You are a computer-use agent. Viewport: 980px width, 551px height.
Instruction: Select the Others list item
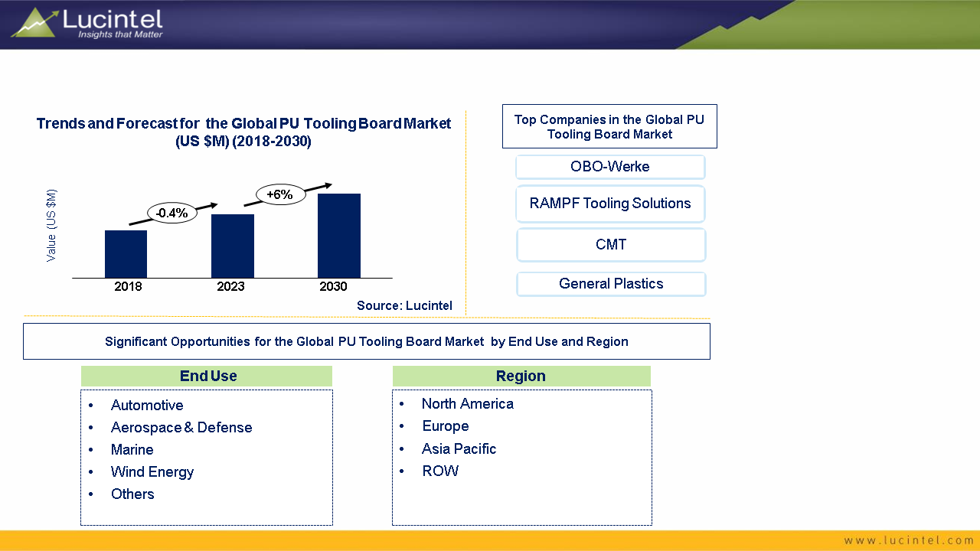coord(132,494)
